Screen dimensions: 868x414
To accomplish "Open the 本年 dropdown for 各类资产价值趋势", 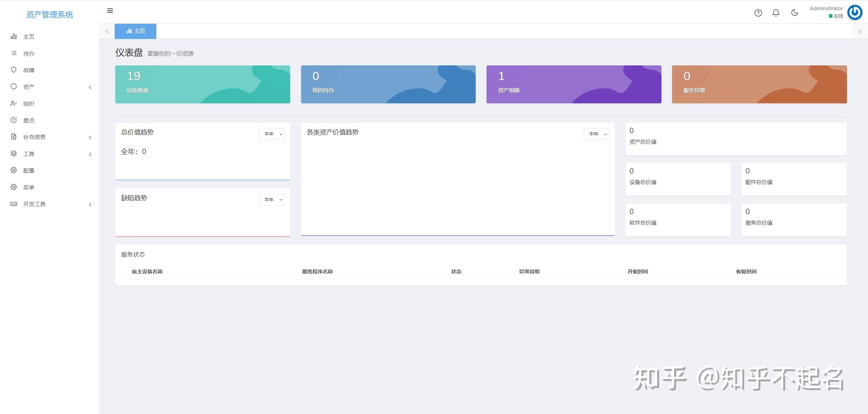I will coord(596,134).
